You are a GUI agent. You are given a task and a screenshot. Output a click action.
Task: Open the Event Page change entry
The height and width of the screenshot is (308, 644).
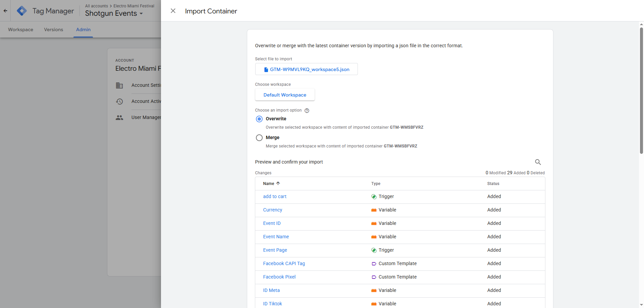point(275,250)
